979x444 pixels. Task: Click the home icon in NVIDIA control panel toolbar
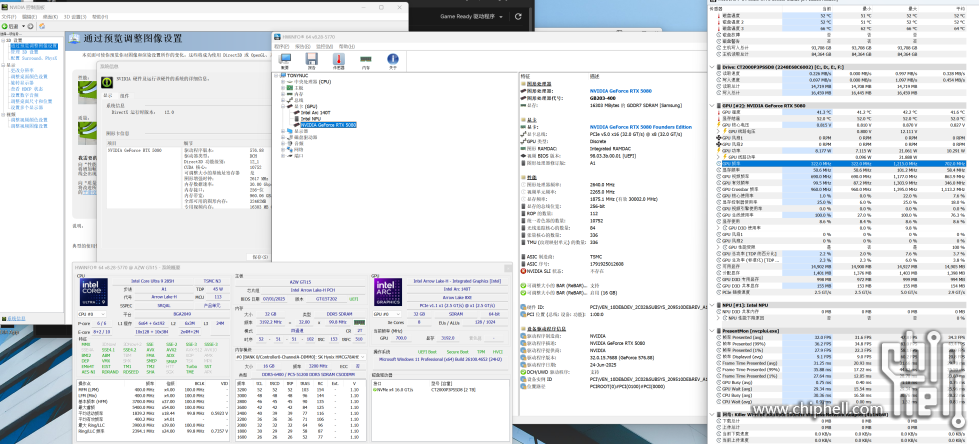point(42,26)
